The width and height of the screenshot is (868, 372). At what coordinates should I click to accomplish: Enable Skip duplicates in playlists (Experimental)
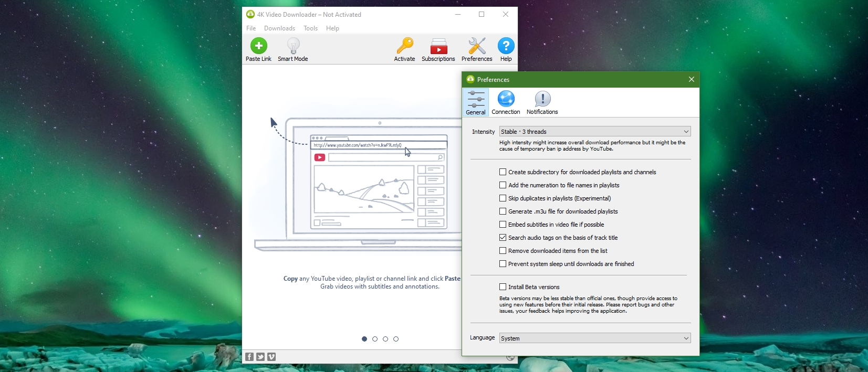(503, 198)
